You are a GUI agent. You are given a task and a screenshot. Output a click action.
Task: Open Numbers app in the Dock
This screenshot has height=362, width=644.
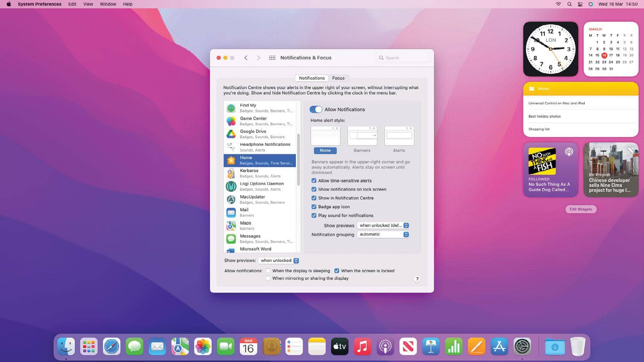click(454, 346)
